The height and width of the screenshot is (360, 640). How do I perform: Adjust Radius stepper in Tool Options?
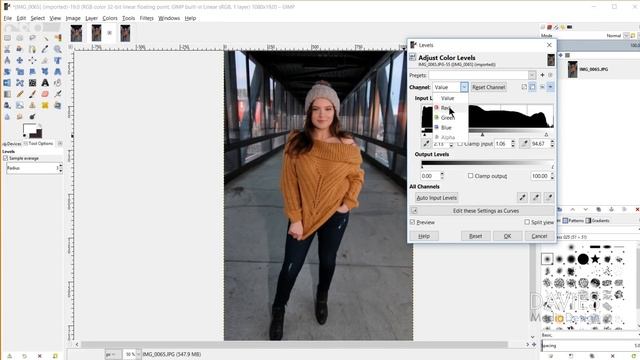(60, 168)
